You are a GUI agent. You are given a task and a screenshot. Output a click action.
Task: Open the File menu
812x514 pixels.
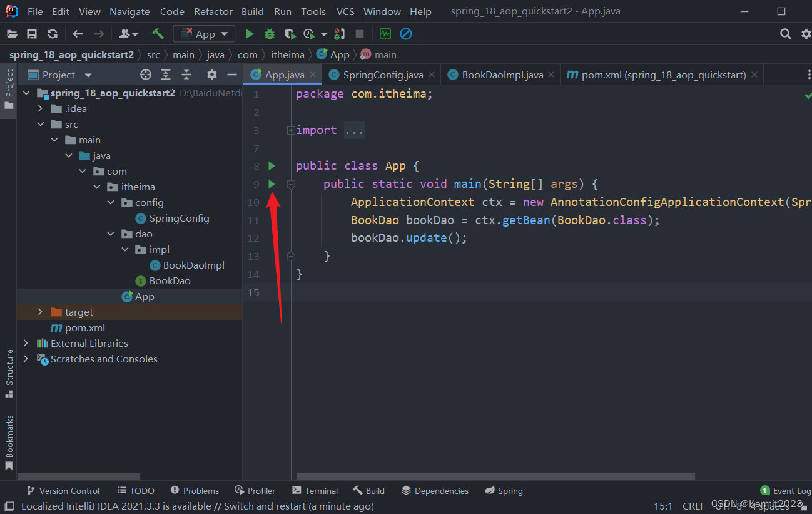pyautogui.click(x=35, y=11)
